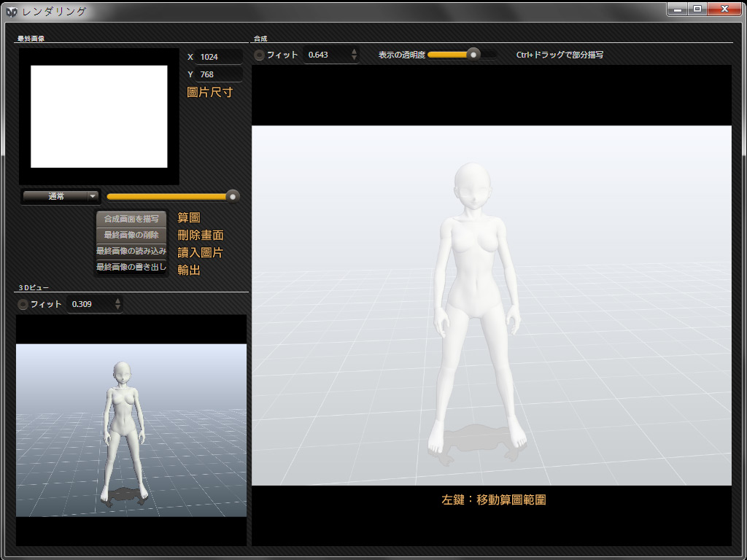Click the final image blend opacity slider
The image size is (747, 560).
[x=172, y=195]
